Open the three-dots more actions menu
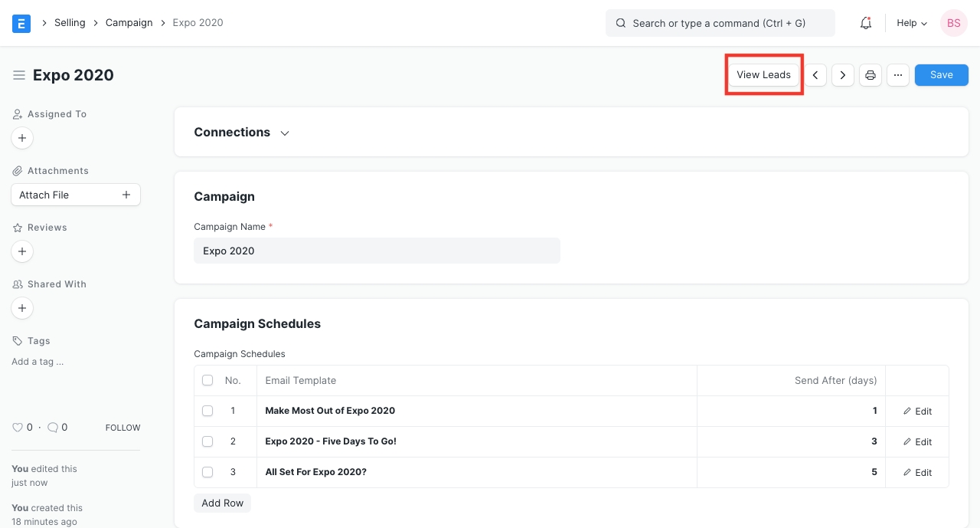Image resolution: width=980 pixels, height=528 pixels. [x=898, y=75]
